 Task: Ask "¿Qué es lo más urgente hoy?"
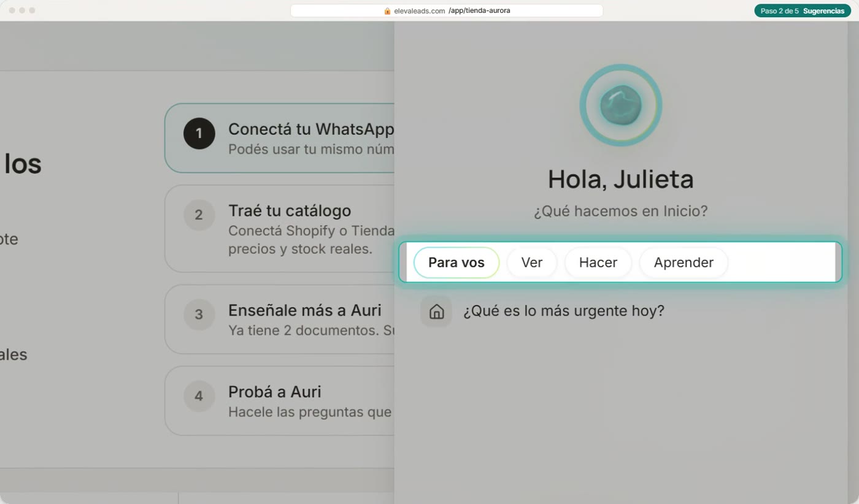pos(564,311)
